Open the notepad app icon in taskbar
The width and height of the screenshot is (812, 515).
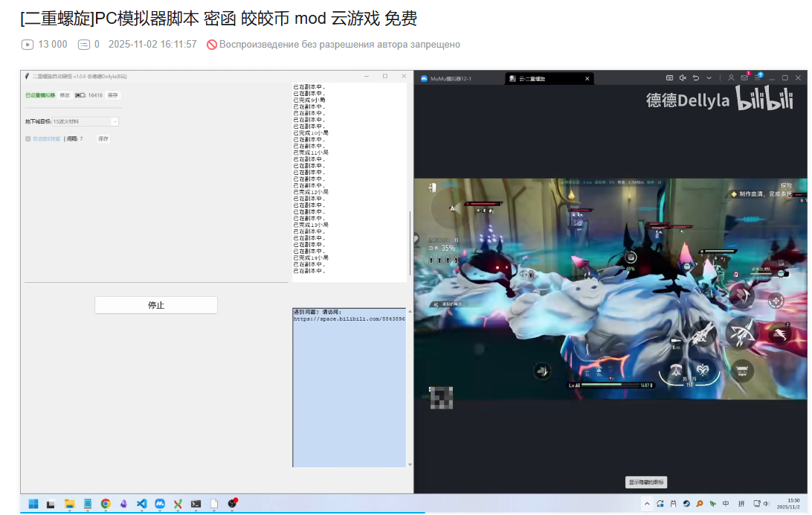[88, 504]
